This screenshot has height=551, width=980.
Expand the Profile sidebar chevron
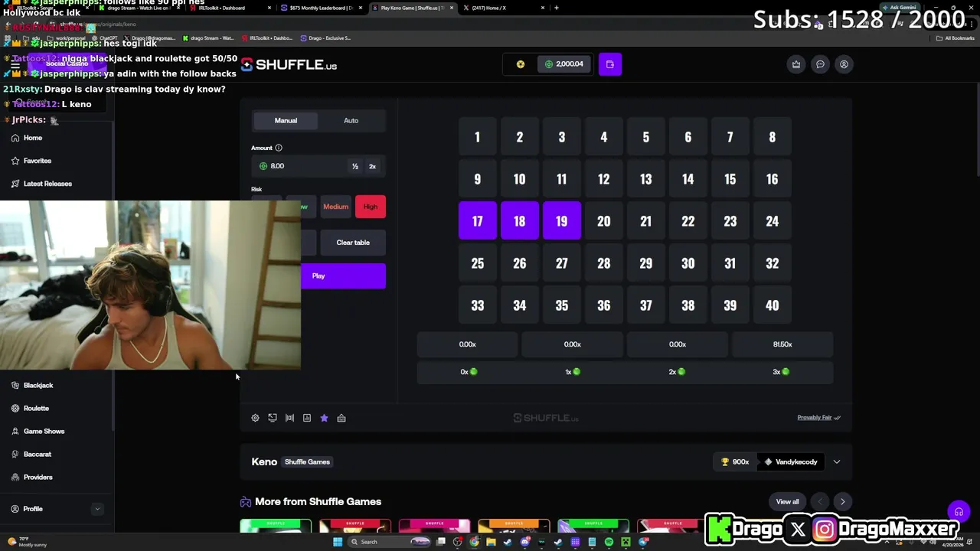[97, 509]
